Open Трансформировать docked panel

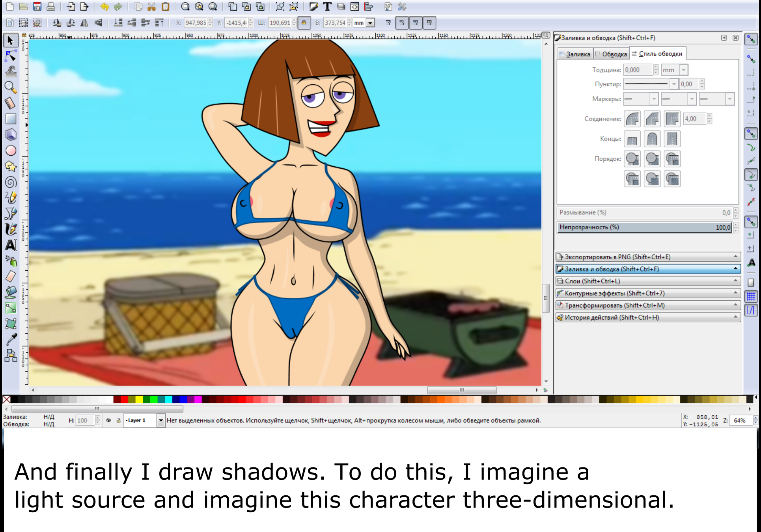(648, 305)
